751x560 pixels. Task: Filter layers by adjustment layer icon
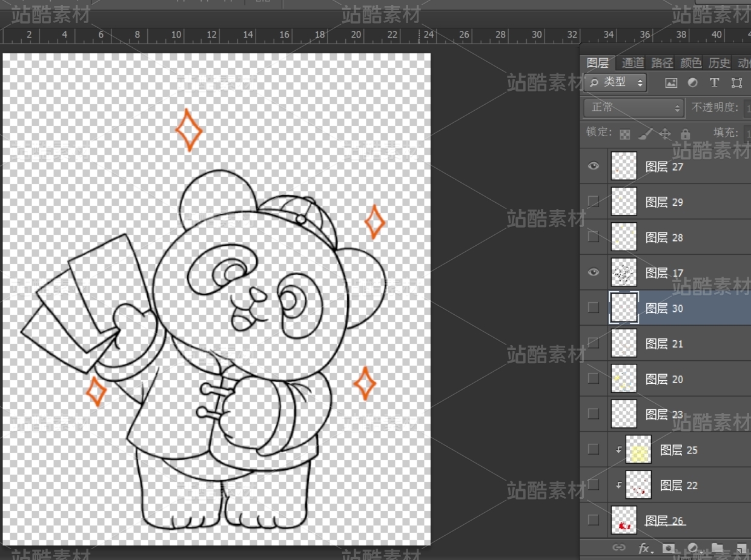(x=693, y=83)
